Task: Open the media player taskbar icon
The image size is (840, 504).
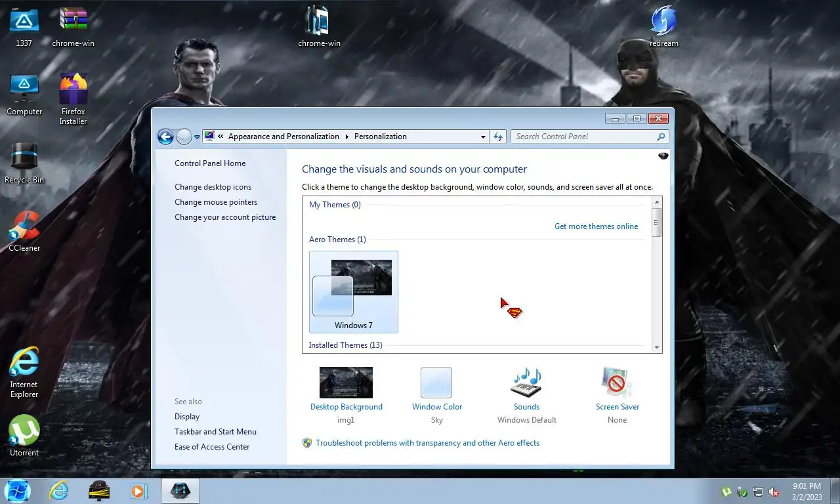Action: click(x=138, y=491)
